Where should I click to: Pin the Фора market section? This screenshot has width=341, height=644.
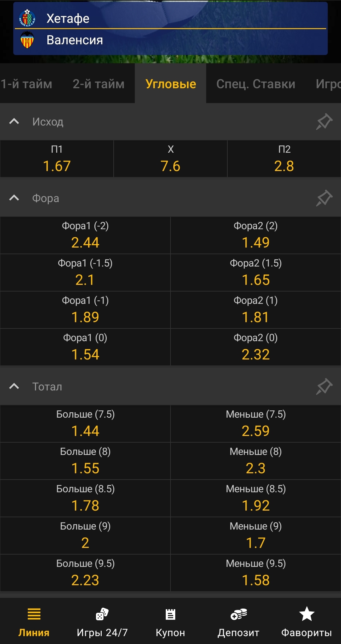[324, 198]
